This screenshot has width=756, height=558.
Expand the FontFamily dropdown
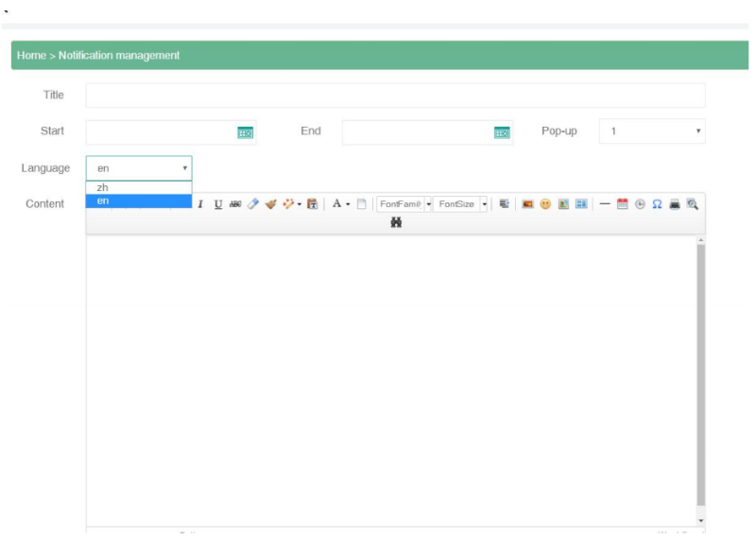click(x=427, y=204)
